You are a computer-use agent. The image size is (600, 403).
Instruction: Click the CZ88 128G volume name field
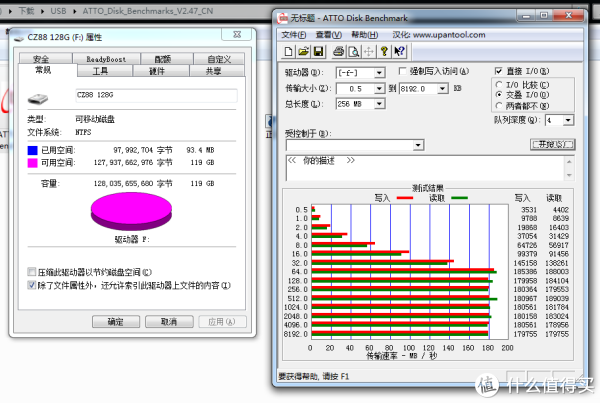click(x=156, y=95)
